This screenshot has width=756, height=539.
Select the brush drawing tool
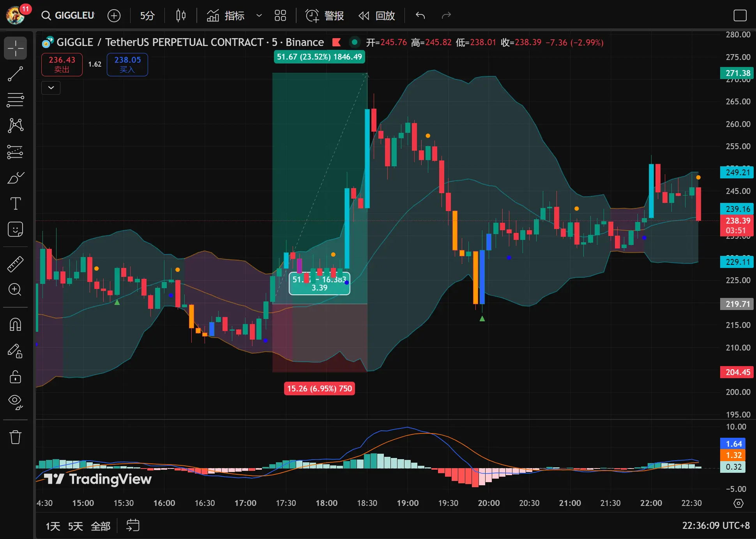point(16,178)
